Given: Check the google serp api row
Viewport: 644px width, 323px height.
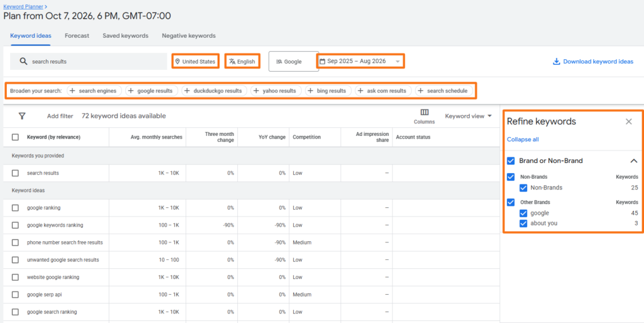Looking at the screenshot, I should (x=15, y=295).
